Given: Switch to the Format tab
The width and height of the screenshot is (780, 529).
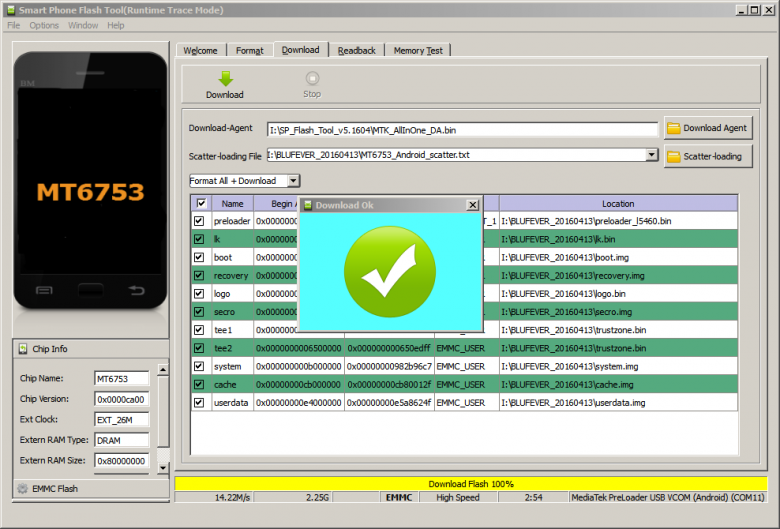Looking at the screenshot, I should pos(250,50).
